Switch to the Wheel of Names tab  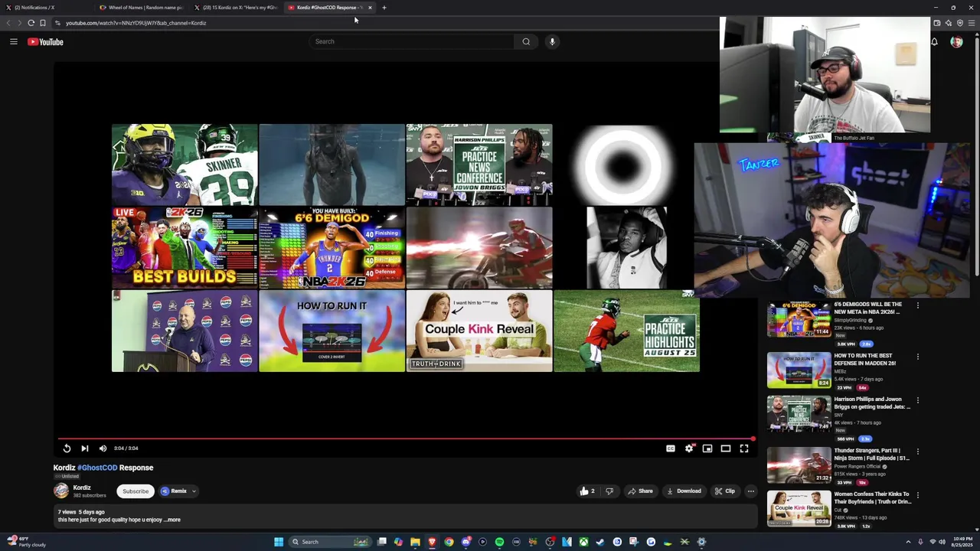[142, 8]
